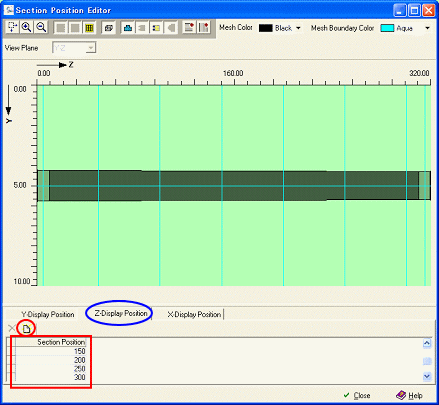Viewport: 439px width, 405px height.
Task: Click the zoom out magnifier icon
Action: point(41,27)
